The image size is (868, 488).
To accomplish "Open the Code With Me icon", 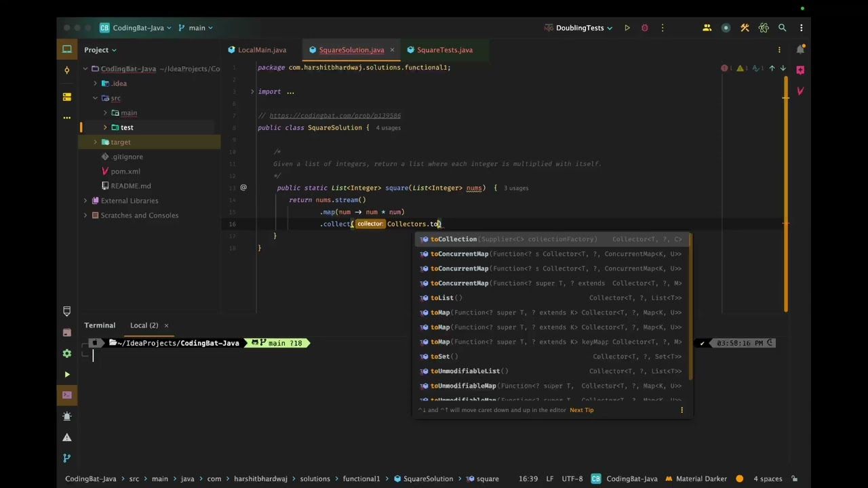I will [x=707, y=28].
